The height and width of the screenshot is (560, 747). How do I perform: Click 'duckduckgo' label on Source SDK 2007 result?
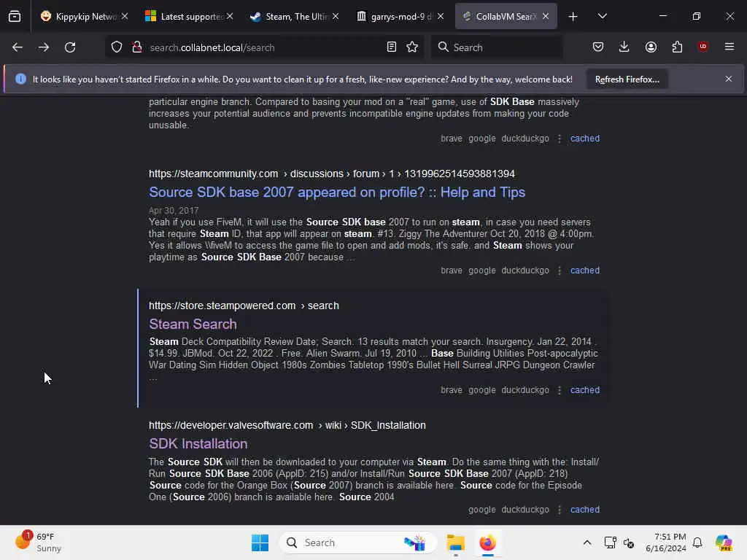coord(525,271)
